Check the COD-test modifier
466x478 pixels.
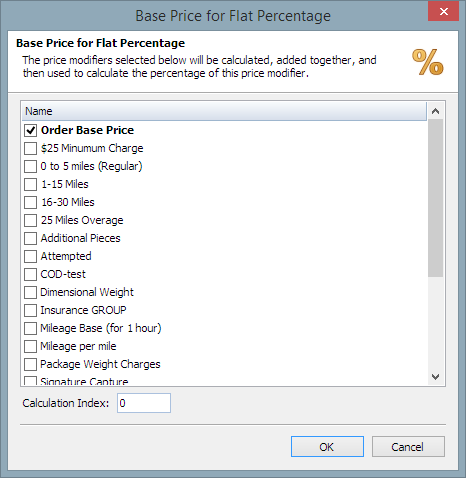[x=30, y=274]
